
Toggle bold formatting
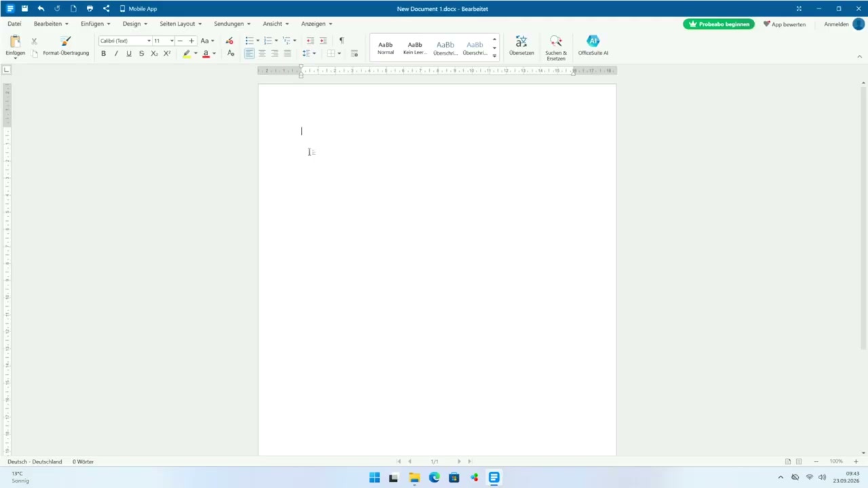pyautogui.click(x=103, y=54)
